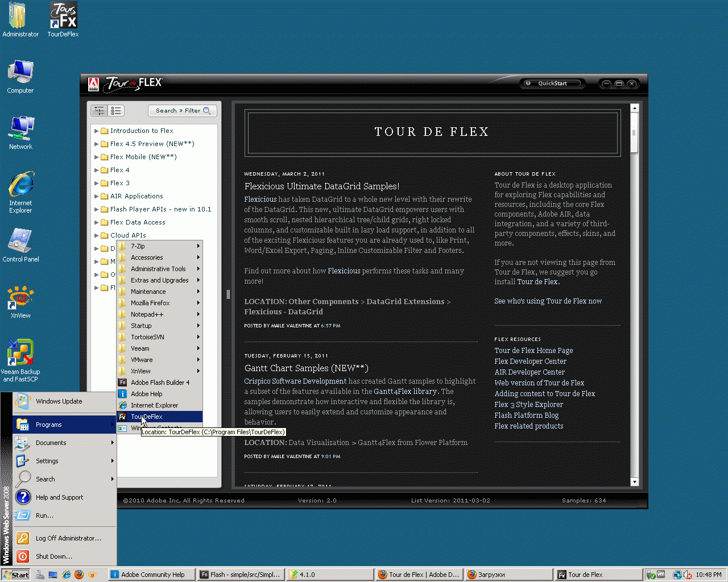Viewport: 728px width, 582px height.
Task: Open the VMware program group
Action: point(159,360)
